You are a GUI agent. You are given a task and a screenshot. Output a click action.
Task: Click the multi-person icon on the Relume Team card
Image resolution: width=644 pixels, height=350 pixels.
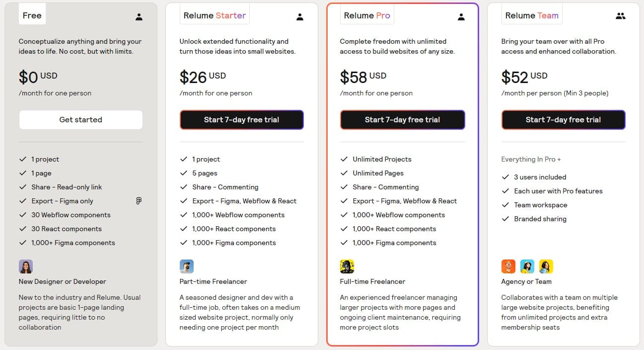pyautogui.click(x=621, y=15)
